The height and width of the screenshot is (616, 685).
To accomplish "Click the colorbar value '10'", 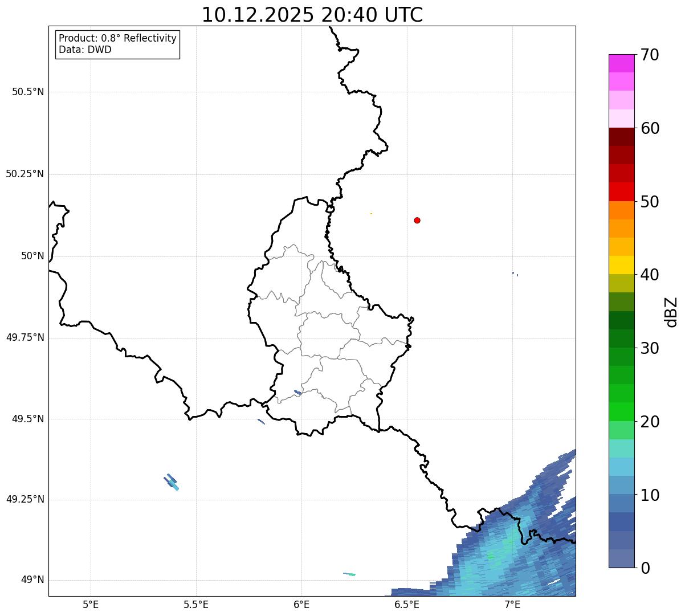I will [650, 495].
